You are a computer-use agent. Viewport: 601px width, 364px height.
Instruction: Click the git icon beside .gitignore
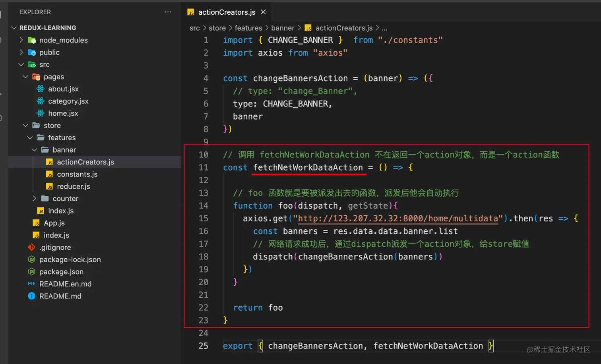tap(32, 247)
